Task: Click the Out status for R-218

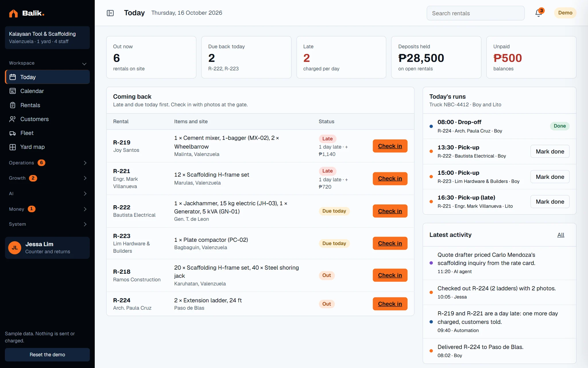Action: point(327,275)
